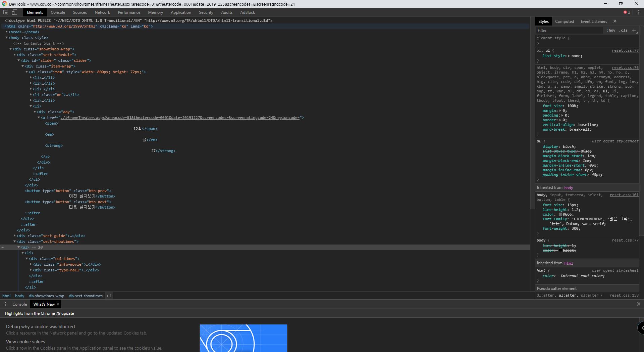Toggle the device toolbar icon
Viewport: 644px width, 352px height.
14,12
